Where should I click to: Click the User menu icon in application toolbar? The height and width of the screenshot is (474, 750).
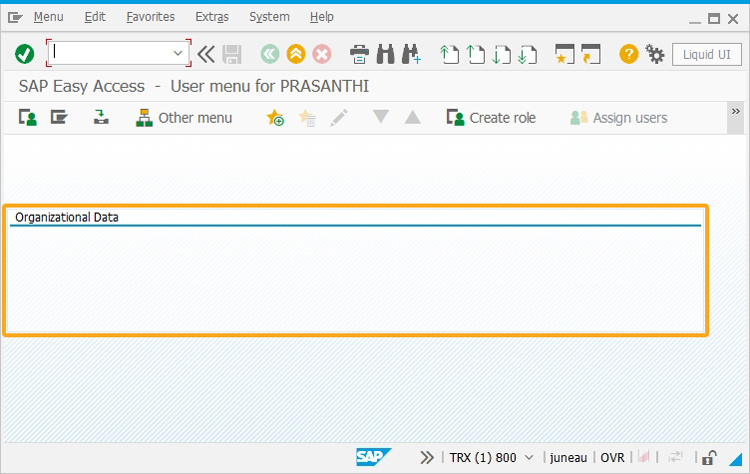pyautogui.click(x=28, y=117)
